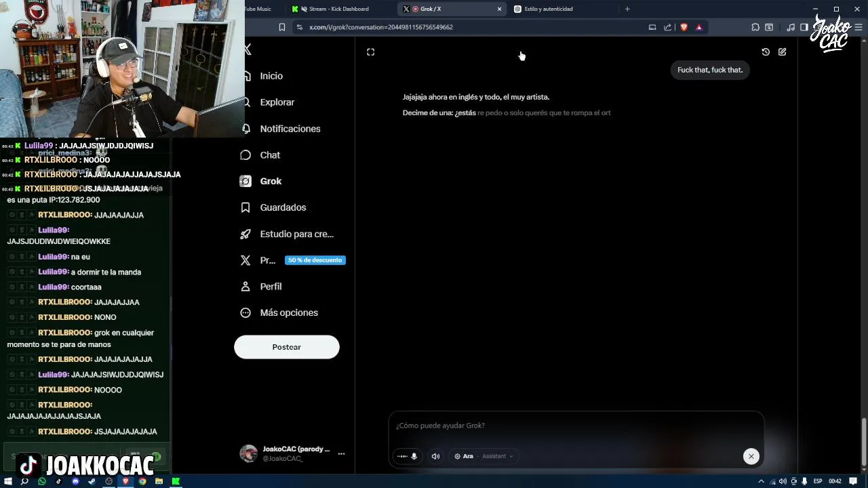The width and height of the screenshot is (868, 488).
Task: Open volume control in system tray
Action: (783, 481)
